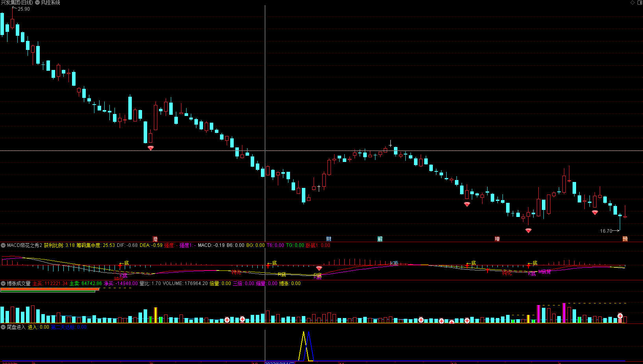Click the 净买: -14948.00 value
This screenshot has width=643, height=364.
point(121,283)
